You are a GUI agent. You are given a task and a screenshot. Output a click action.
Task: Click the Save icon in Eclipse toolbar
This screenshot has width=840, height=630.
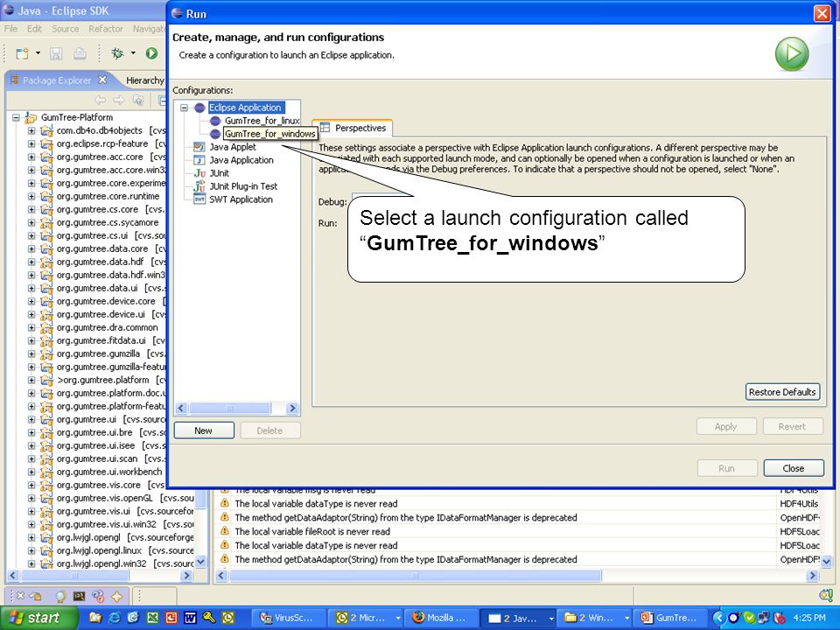click(56, 53)
